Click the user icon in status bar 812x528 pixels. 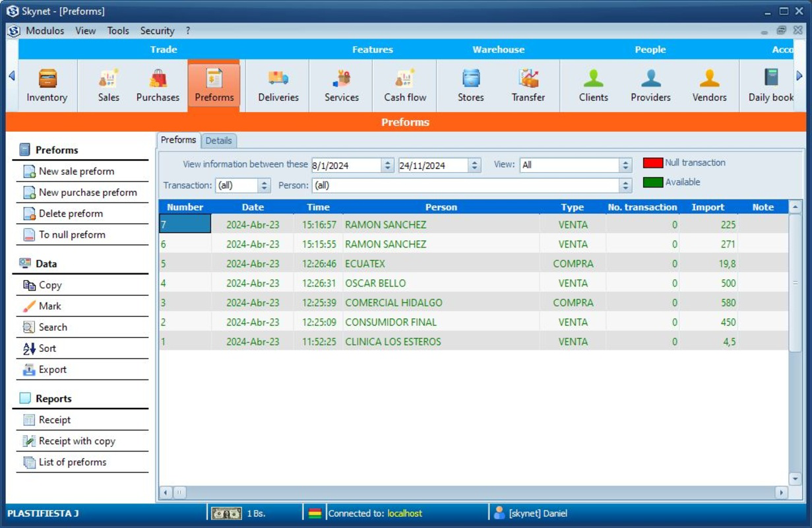(499, 513)
